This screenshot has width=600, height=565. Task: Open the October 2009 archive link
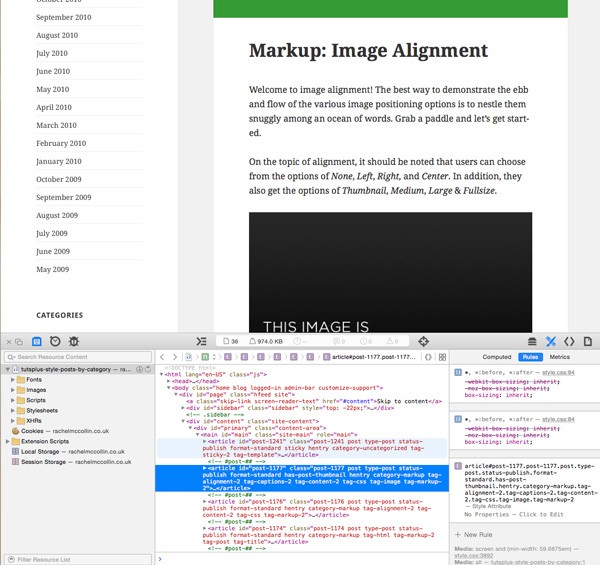click(59, 179)
